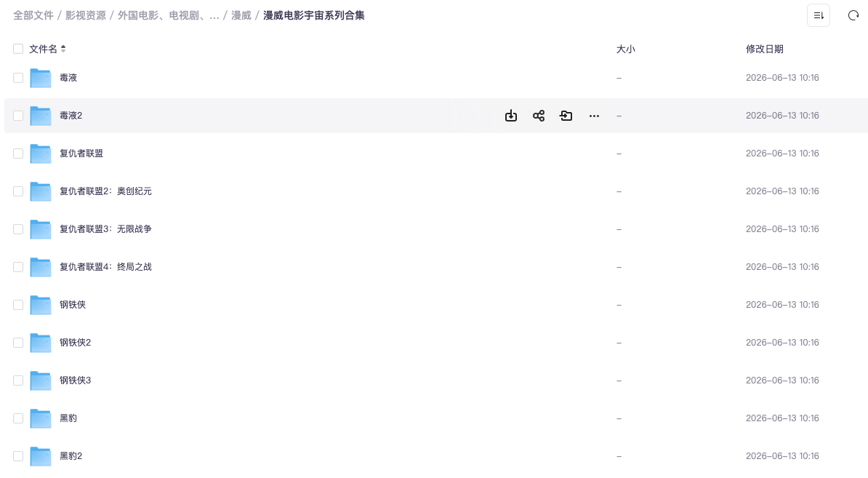Check the select-all checkbox beside 文件名

[18, 49]
